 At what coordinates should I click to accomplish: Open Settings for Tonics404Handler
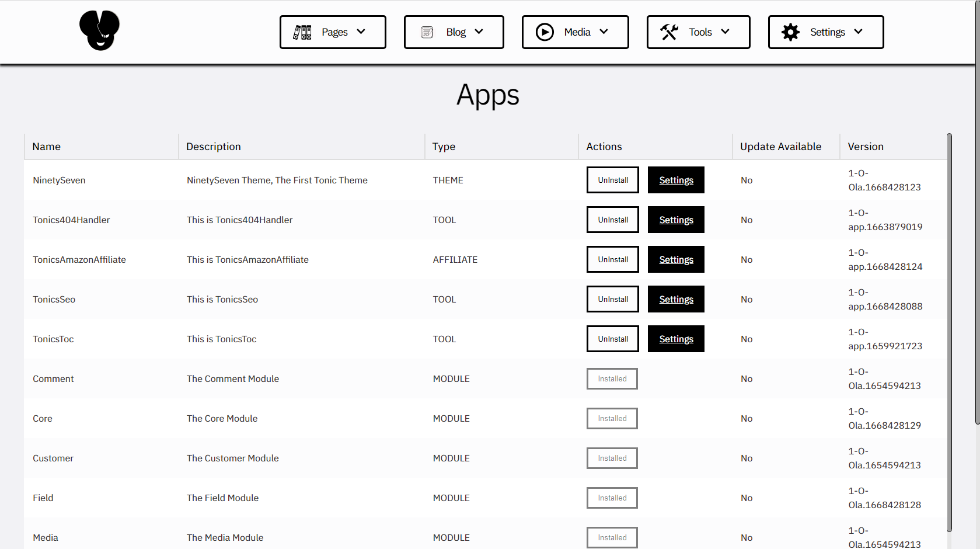pyautogui.click(x=676, y=220)
